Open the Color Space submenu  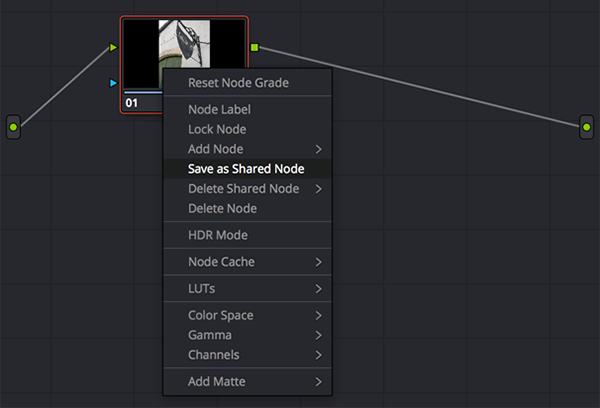(248, 315)
